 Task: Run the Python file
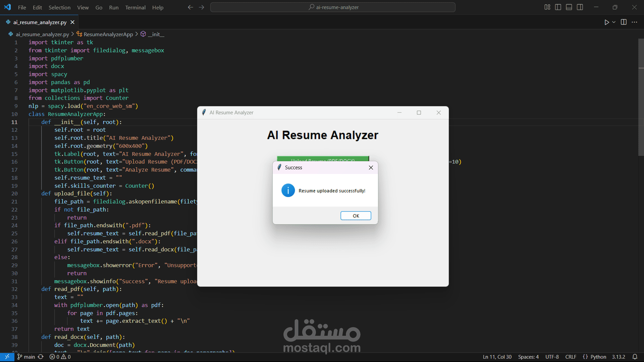[x=606, y=22]
